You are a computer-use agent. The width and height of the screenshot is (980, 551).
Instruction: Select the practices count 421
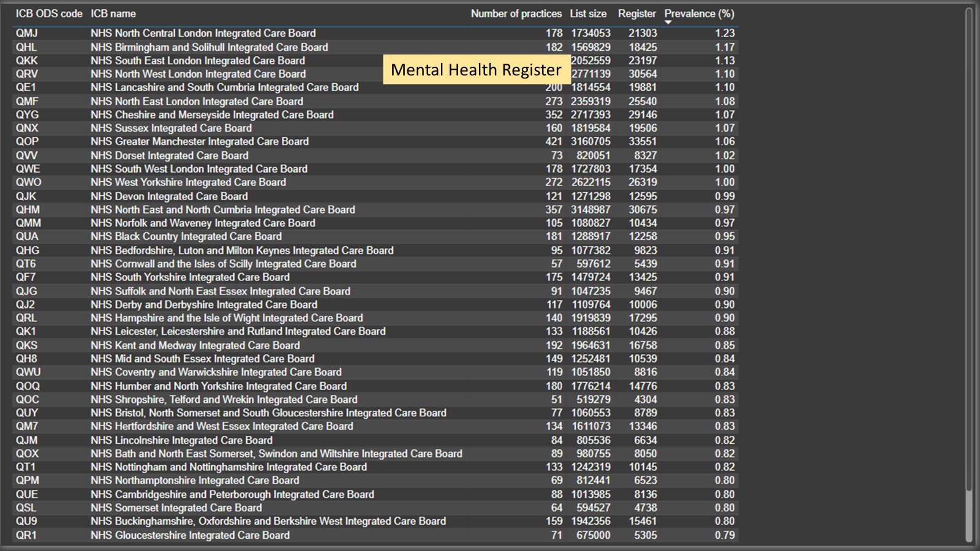(554, 141)
